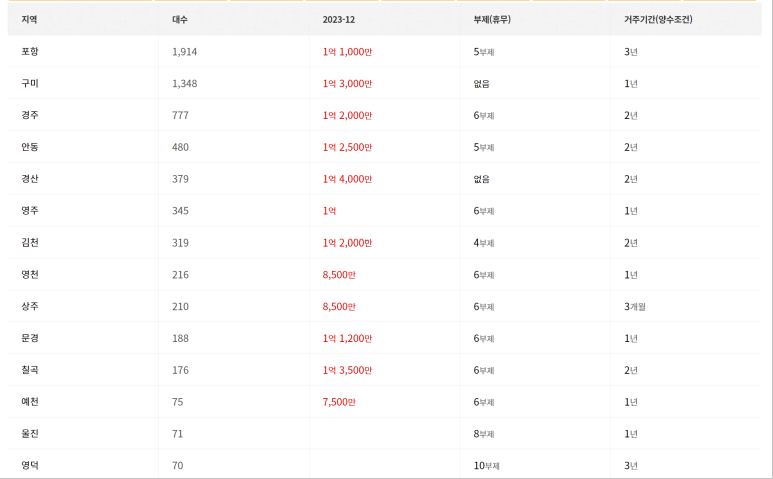Click the count value 75

click(x=177, y=402)
